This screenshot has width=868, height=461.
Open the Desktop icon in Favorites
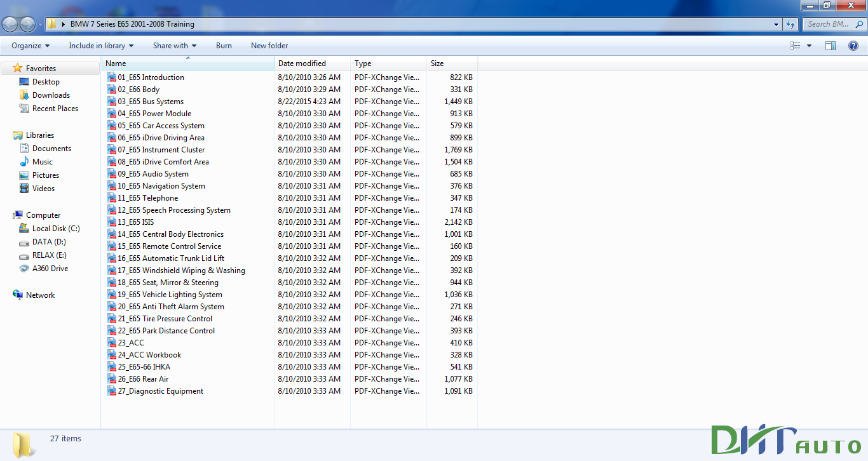[x=24, y=82]
